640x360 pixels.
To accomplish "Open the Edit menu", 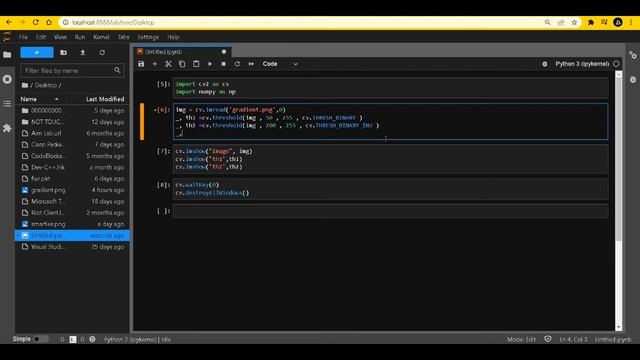I will click(41, 37).
